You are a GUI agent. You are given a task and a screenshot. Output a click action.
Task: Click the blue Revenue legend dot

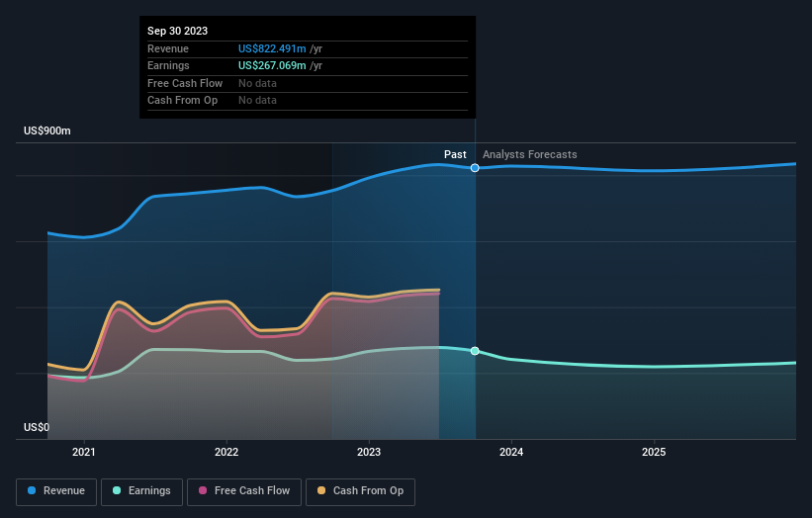pyautogui.click(x=32, y=490)
